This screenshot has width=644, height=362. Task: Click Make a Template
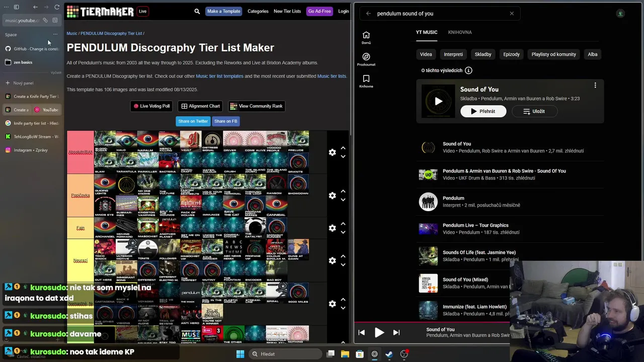point(223,11)
